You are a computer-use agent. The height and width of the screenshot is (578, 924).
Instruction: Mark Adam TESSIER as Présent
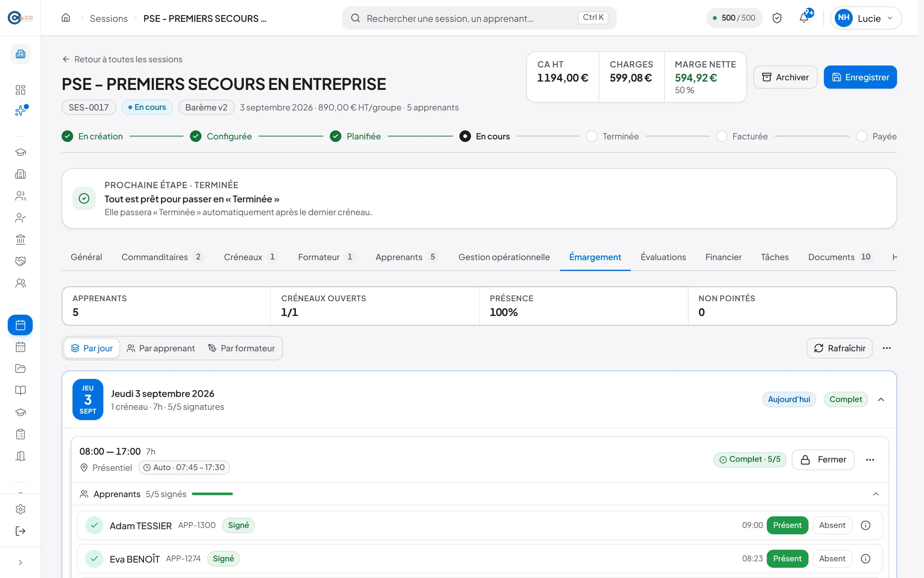tap(787, 525)
